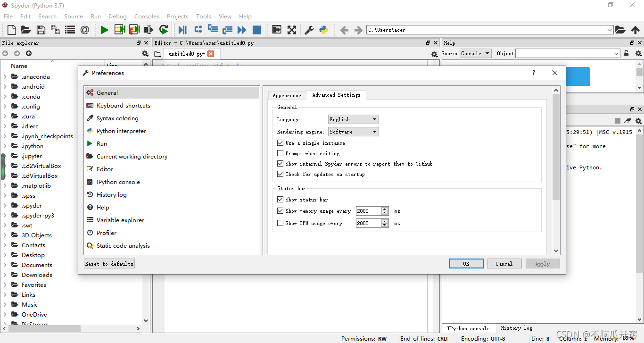The image size is (644, 343).
Task: Open the working directory path dropdown
Action: pos(610,30)
